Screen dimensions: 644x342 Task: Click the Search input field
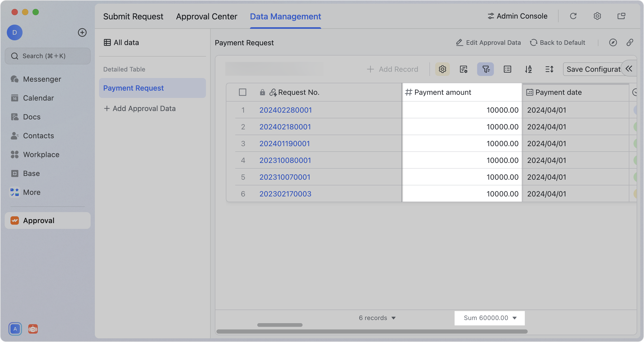coord(48,56)
